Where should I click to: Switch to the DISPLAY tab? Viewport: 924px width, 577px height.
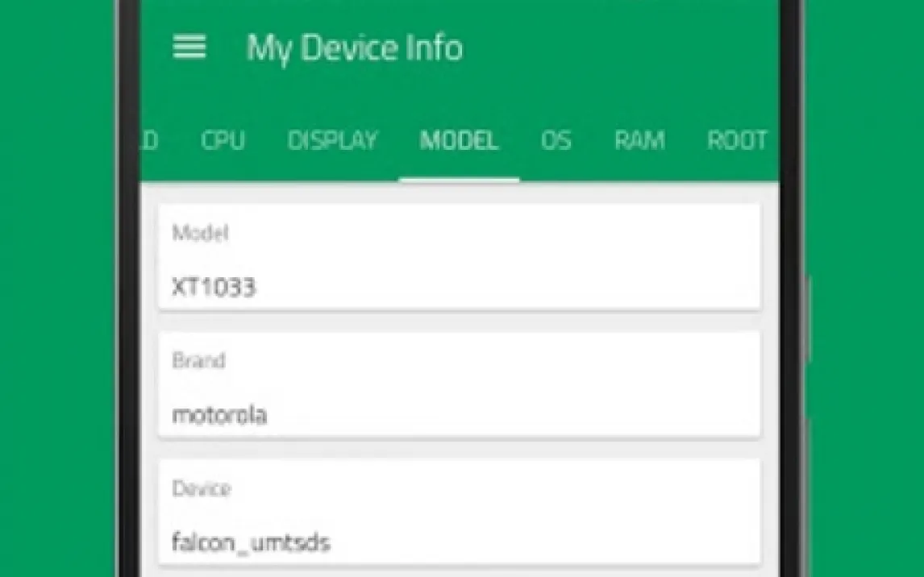(331, 140)
